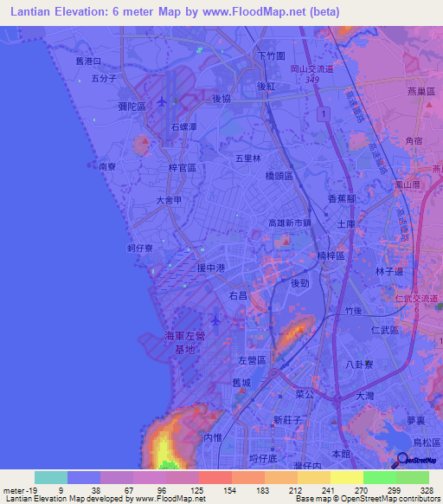Click the airplane icon above 海軍左營基地
This screenshot has width=443, height=504.
(215, 320)
